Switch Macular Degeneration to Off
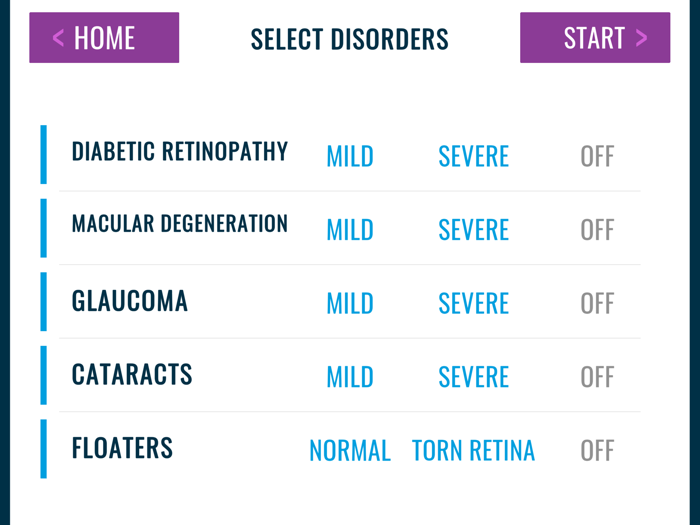Screen dimensions: 700x525 [597, 230]
